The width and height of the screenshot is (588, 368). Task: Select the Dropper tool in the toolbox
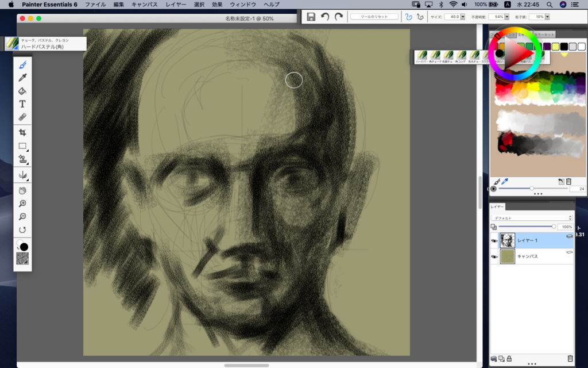coord(22,78)
